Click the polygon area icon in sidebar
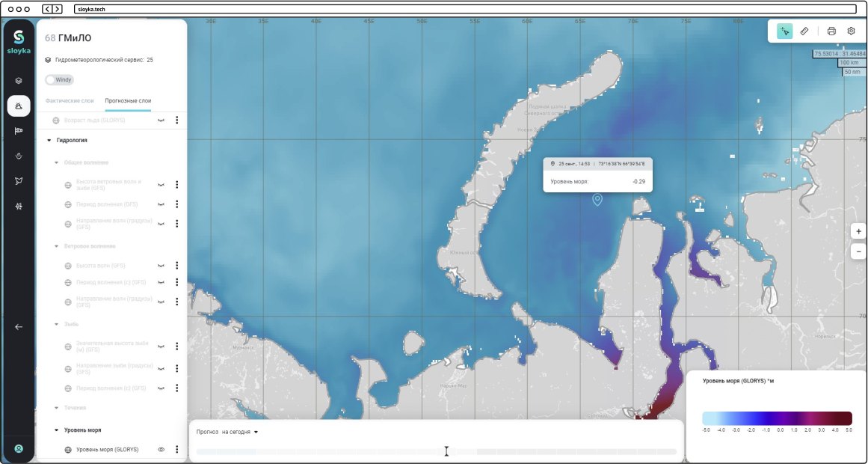This screenshot has height=464, width=868. [19, 180]
